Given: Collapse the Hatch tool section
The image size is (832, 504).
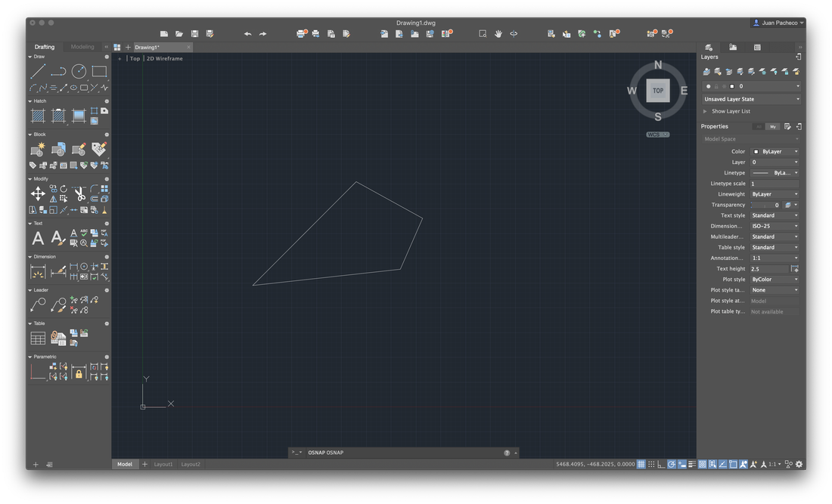Looking at the screenshot, I should 29,101.
